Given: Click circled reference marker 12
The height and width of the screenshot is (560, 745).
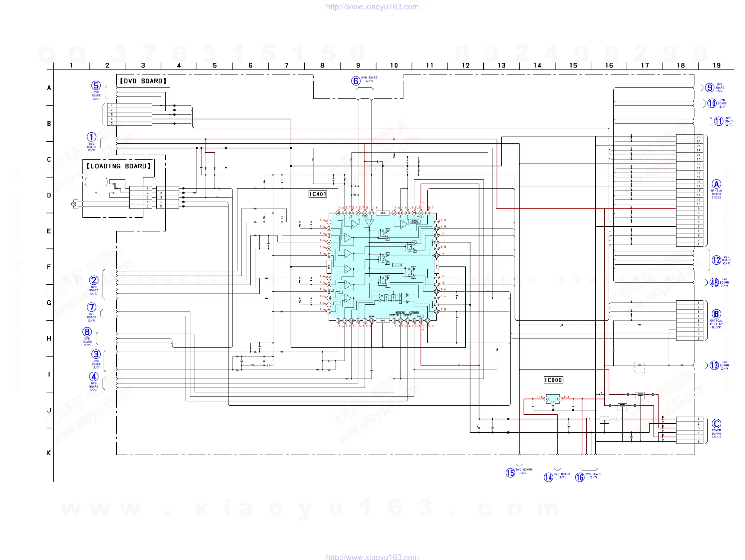Looking at the screenshot, I should (x=716, y=260).
